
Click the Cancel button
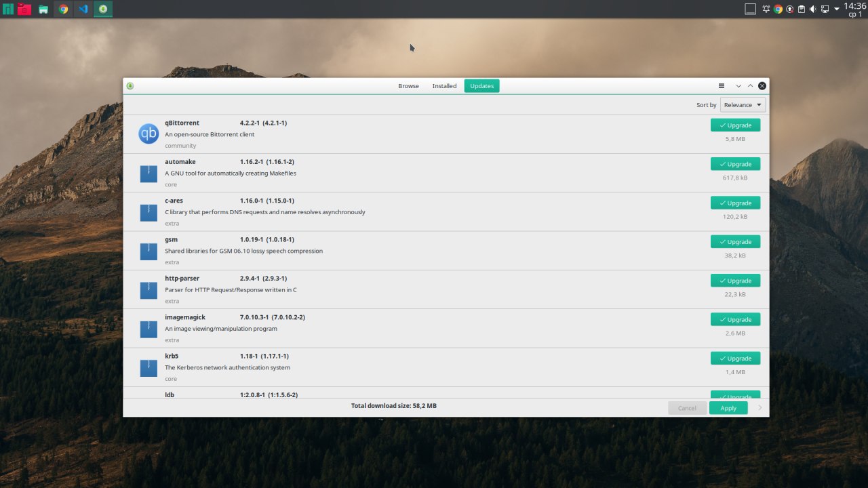click(687, 408)
